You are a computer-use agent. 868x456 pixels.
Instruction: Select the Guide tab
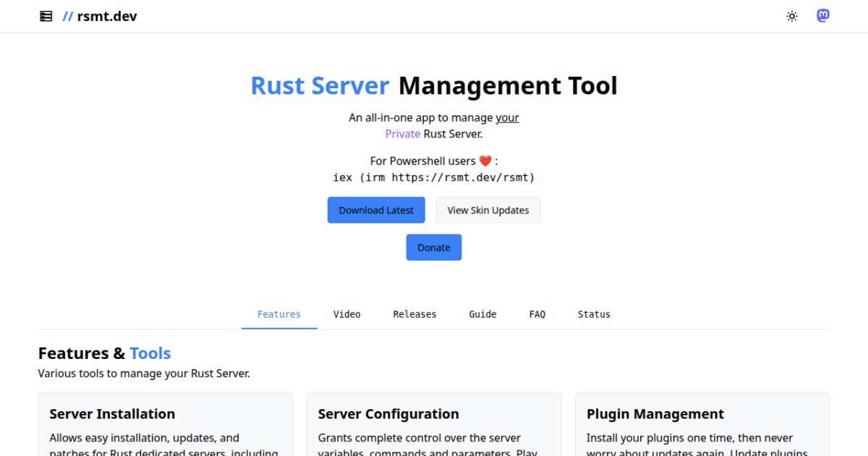coord(482,314)
